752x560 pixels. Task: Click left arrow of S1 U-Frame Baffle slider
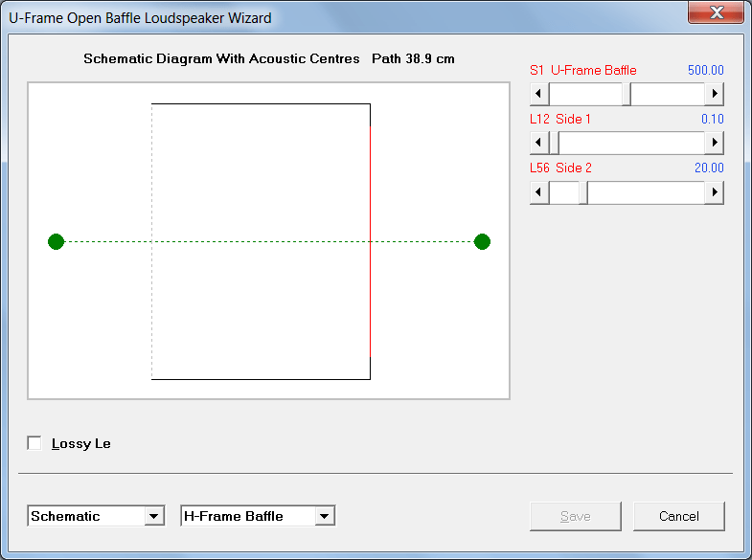pos(539,94)
